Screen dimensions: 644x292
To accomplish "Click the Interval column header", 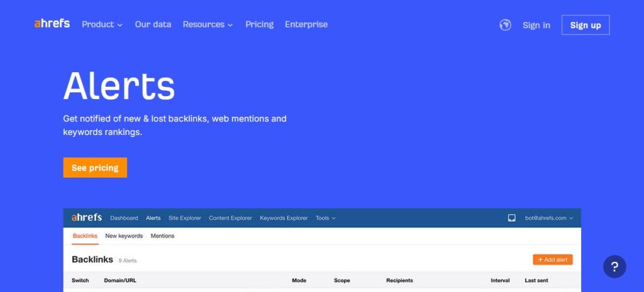I will coord(500,281).
